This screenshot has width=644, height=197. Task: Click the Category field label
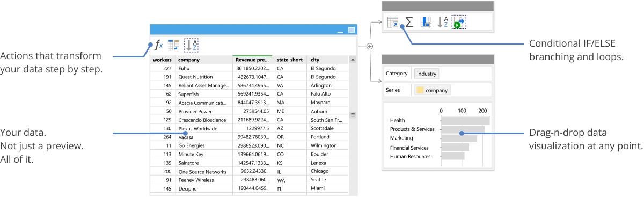[x=397, y=74]
